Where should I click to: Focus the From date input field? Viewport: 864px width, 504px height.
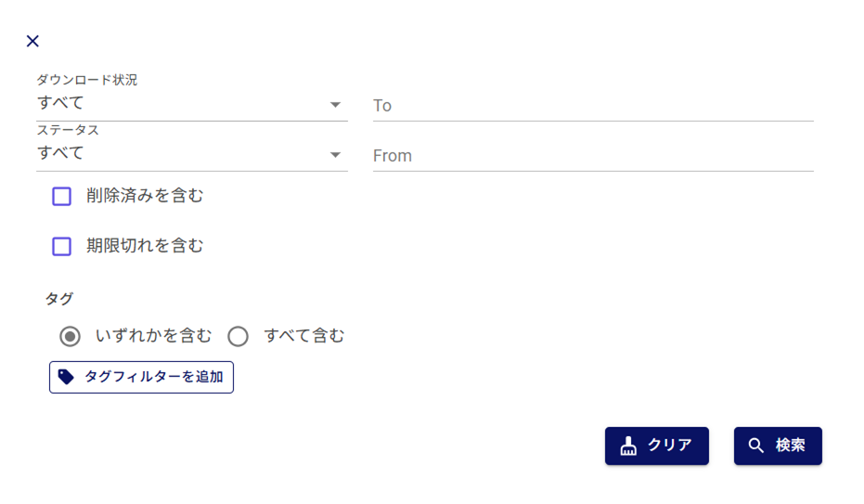click(592, 156)
